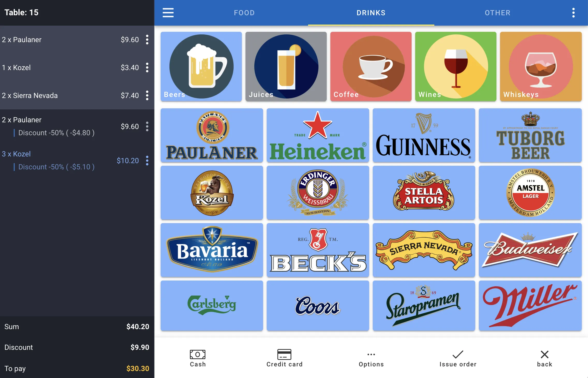Click the Issue order button

click(458, 358)
